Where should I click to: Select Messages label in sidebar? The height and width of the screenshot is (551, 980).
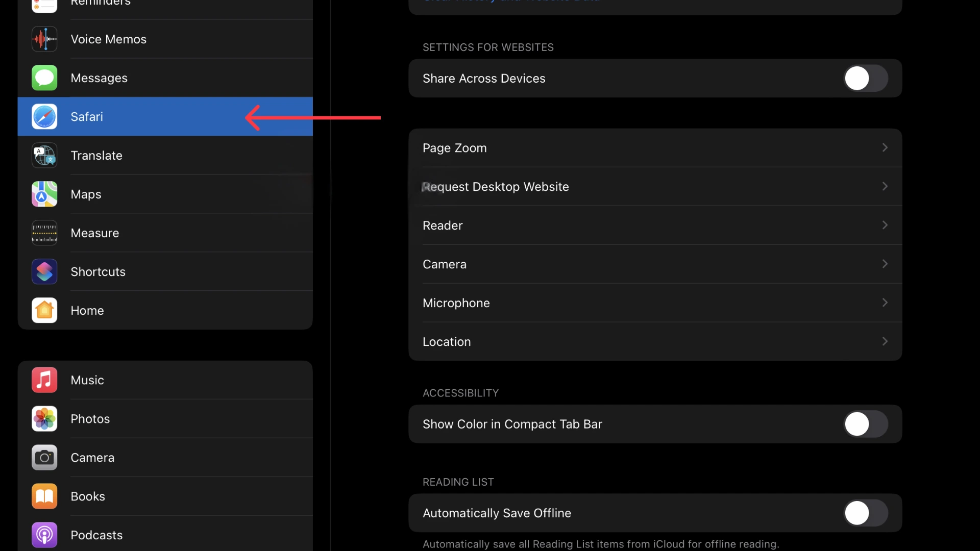click(99, 78)
